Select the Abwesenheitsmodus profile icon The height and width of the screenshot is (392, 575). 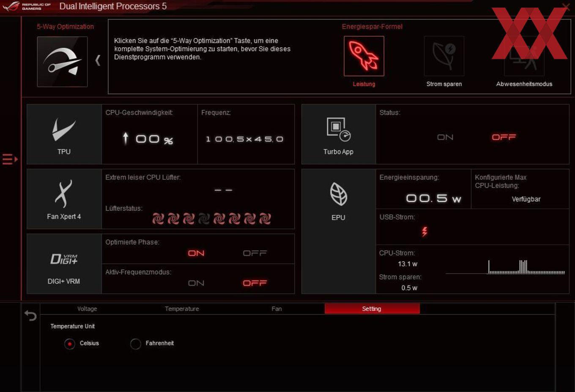click(x=524, y=56)
